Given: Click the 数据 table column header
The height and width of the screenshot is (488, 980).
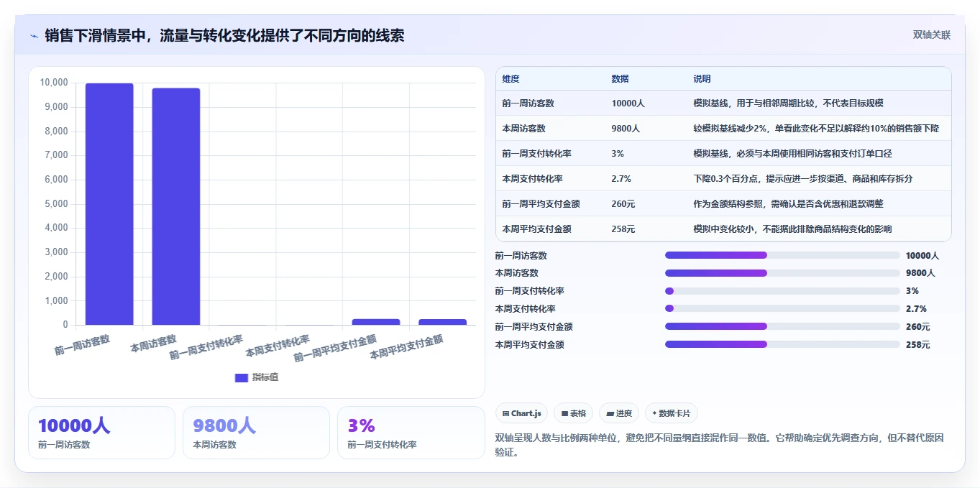Looking at the screenshot, I should click(620, 78).
